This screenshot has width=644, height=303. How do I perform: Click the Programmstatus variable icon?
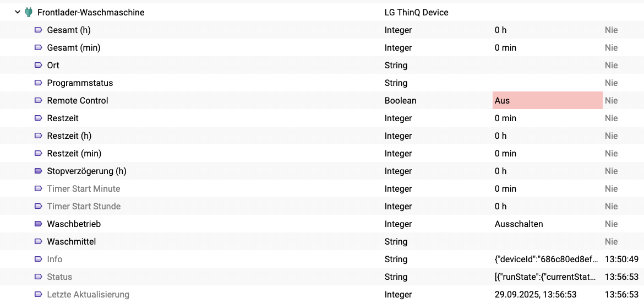tap(39, 83)
